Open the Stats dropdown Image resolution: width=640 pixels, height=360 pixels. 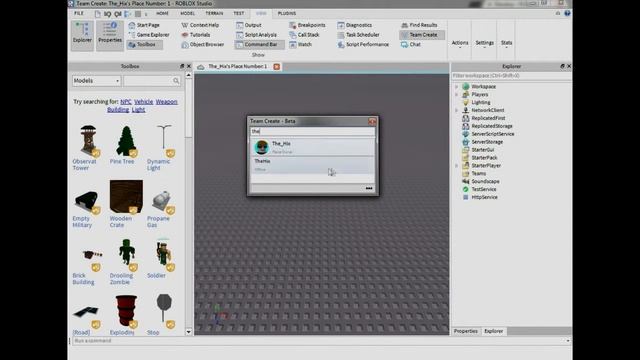506,44
